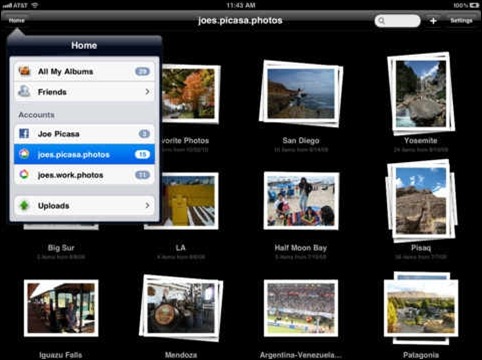Click the Half Moon Bay album title
This screenshot has height=360, width=482.
click(x=301, y=248)
